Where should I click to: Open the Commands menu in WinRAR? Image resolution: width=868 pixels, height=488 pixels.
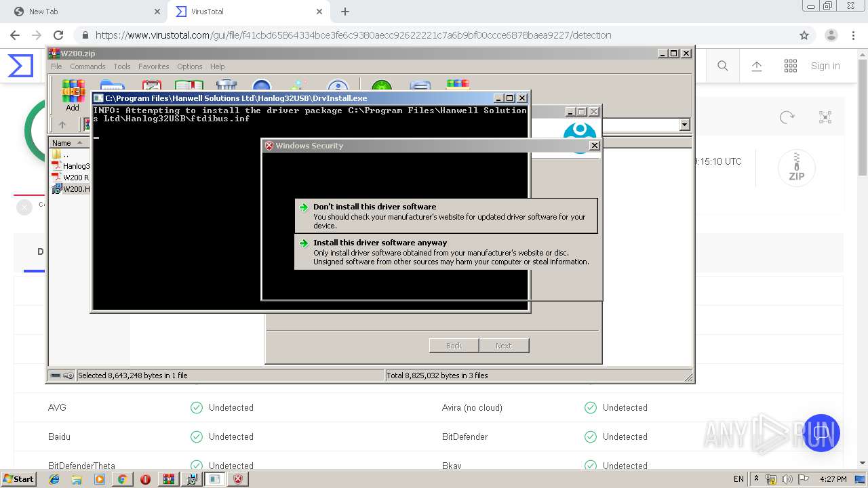pos(87,66)
